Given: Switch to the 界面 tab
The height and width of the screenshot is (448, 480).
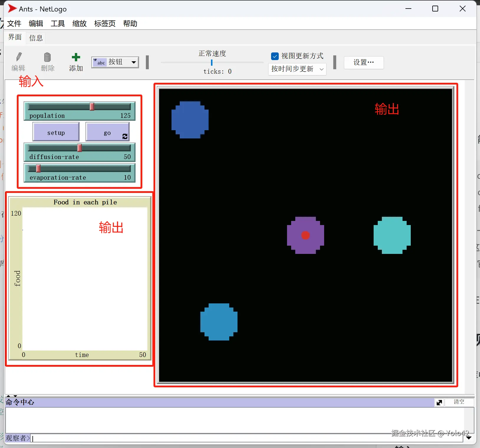Looking at the screenshot, I should pos(15,37).
